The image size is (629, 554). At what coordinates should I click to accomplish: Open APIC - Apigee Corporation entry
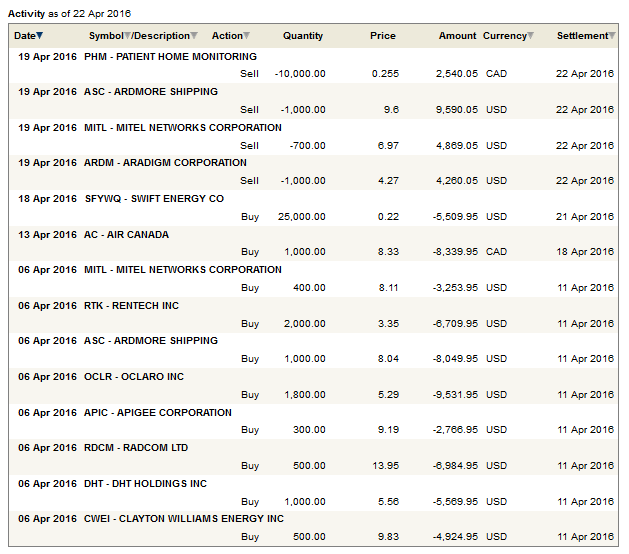pyautogui.click(x=157, y=412)
